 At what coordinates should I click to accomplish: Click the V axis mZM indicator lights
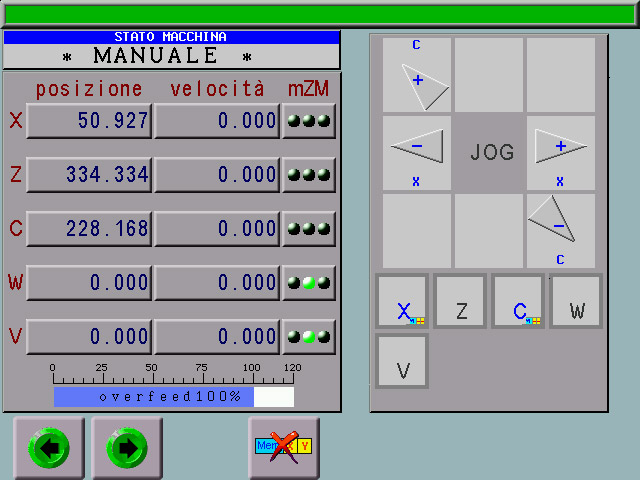(309, 337)
